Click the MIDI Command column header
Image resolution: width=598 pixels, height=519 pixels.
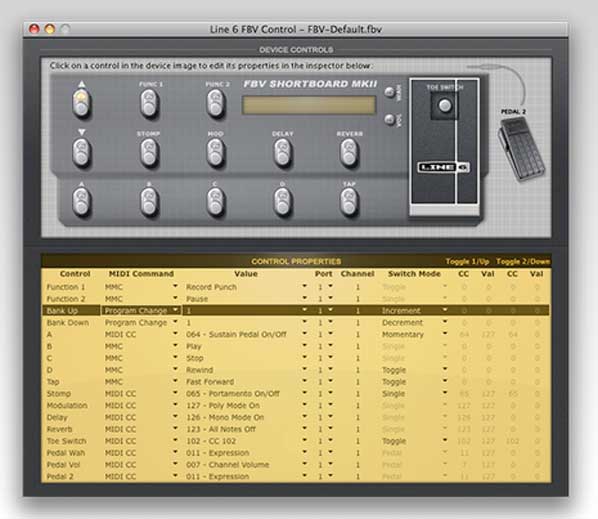click(x=141, y=273)
